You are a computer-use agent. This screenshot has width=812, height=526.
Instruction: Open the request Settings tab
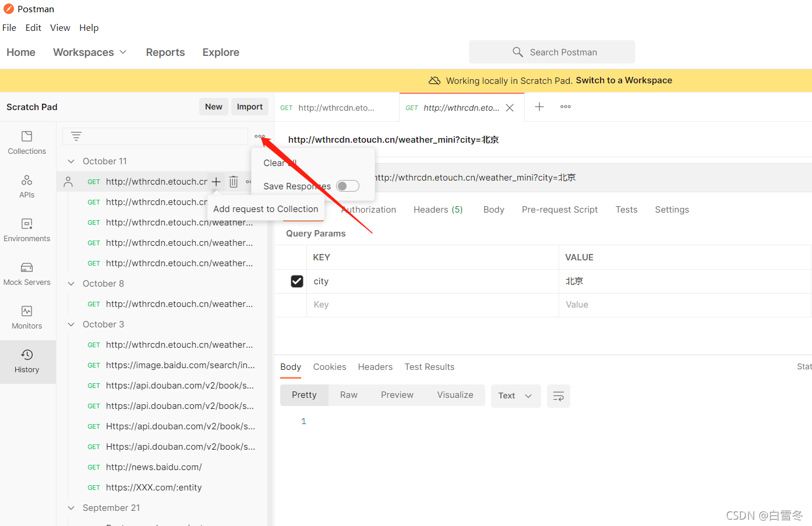[672, 210]
